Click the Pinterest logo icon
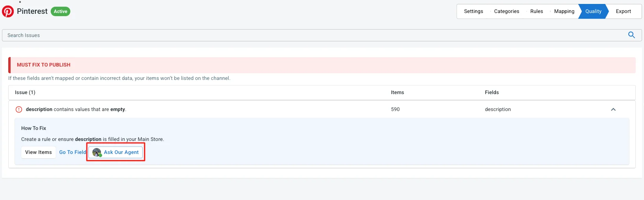 [x=8, y=11]
